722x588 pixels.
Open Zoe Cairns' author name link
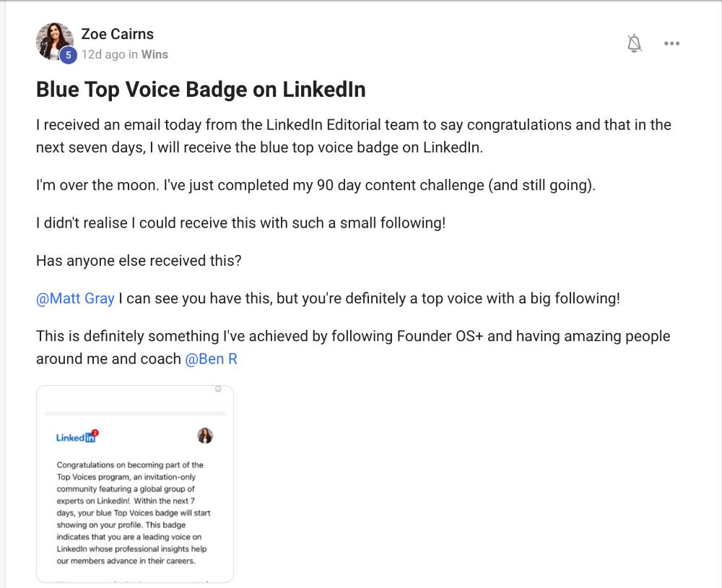coord(117,34)
